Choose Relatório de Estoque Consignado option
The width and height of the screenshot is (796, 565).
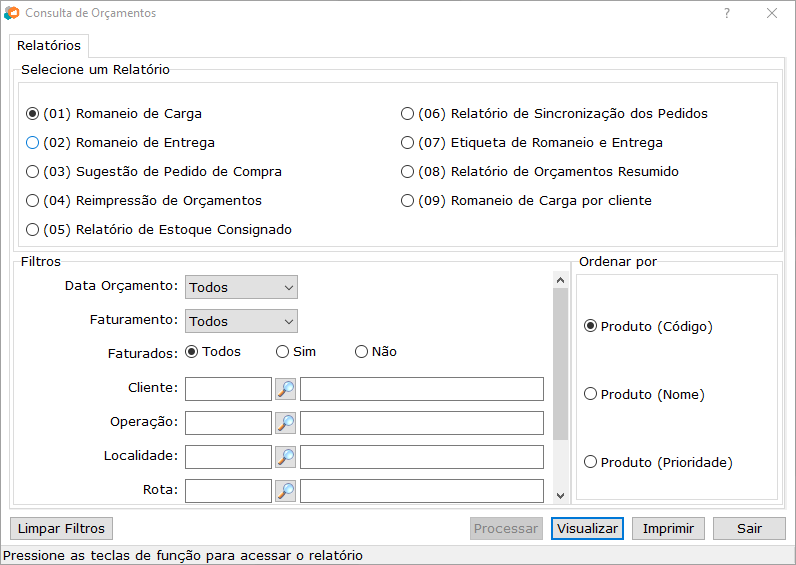(33, 230)
